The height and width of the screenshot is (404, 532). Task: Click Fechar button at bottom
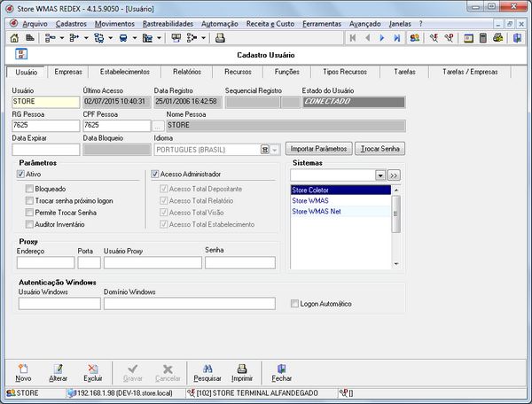pyautogui.click(x=282, y=373)
